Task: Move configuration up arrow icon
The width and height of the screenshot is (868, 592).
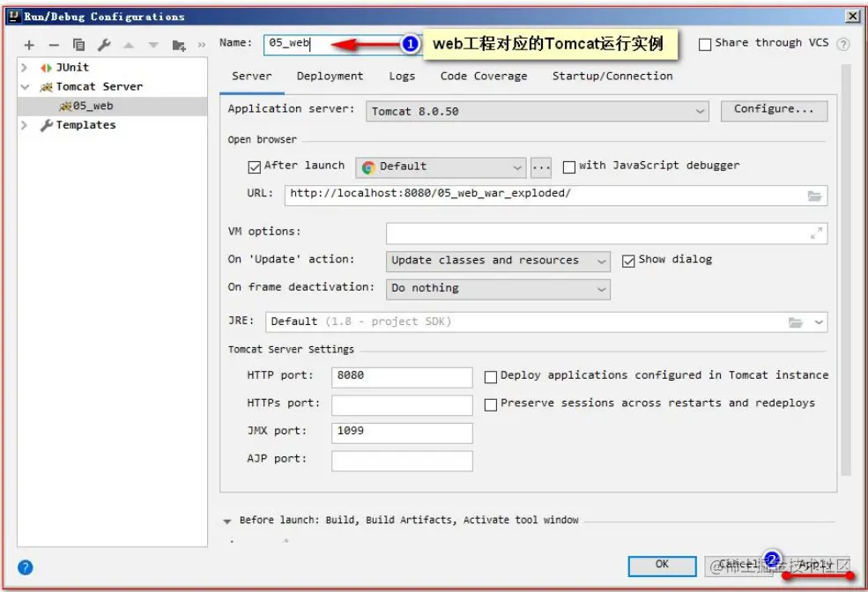Action: (x=129, y=45)
